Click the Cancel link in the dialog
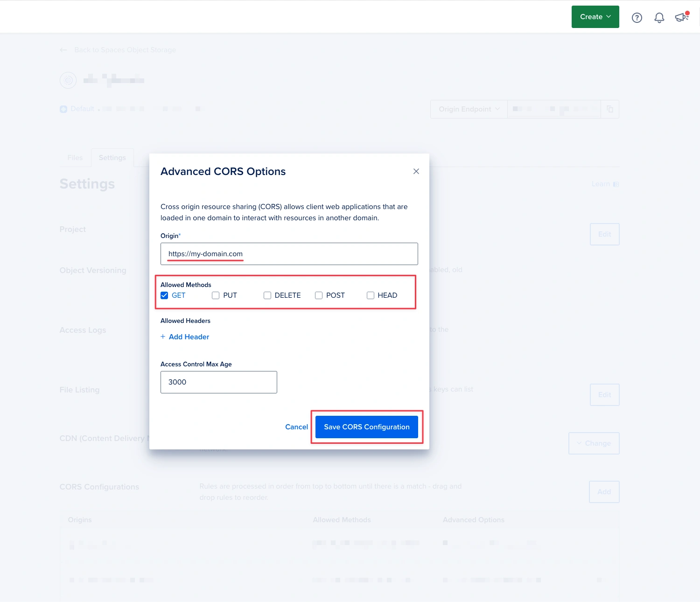Image resolution: width=700 pixels, height=602 pixels. (x=296, y=427)
